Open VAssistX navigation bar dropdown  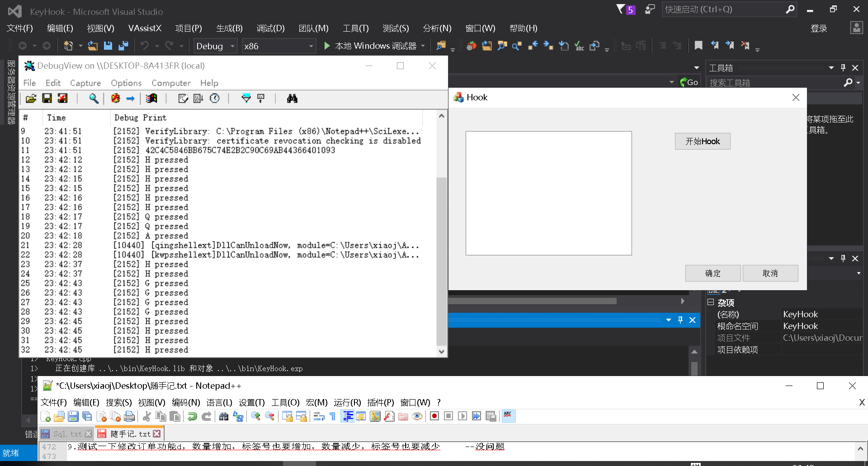coord(672,82)
